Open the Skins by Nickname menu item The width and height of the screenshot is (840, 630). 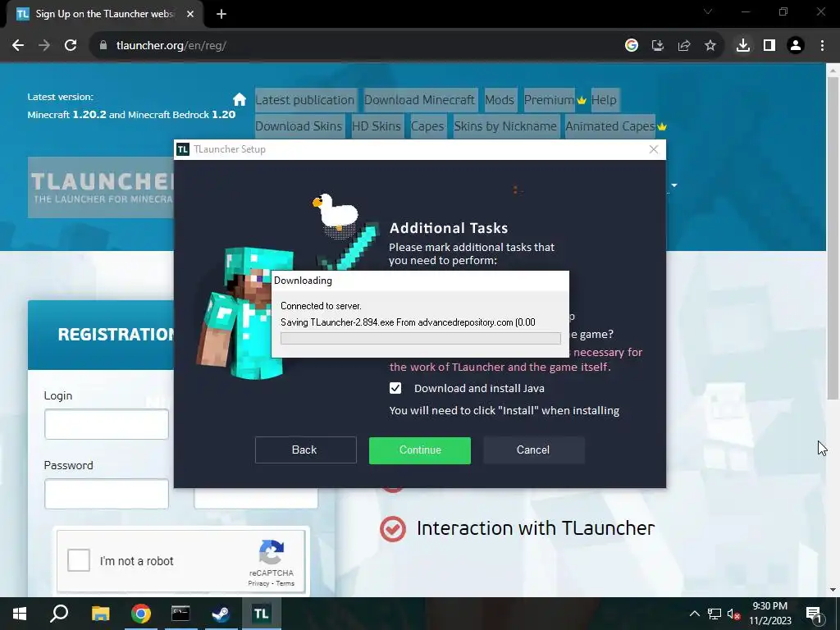point(505,126)
